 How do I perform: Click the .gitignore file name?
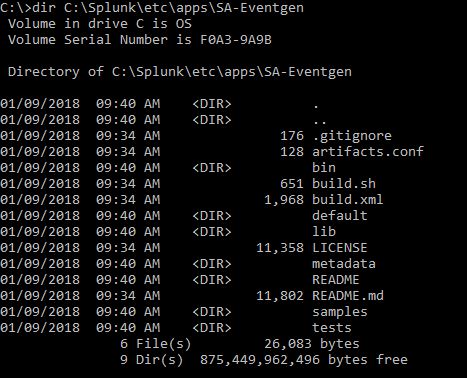click(x=352, y=136)
